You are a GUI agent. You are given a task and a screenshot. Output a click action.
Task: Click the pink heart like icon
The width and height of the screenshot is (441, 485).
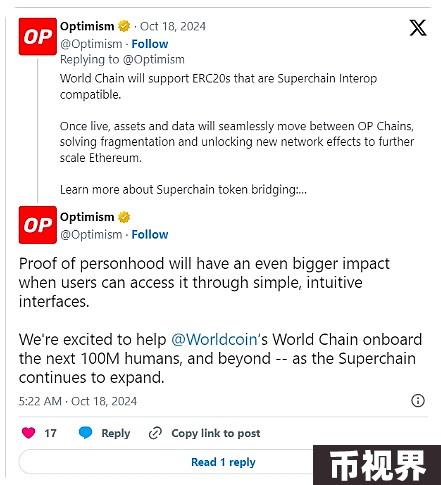click(x=28, y=433)
